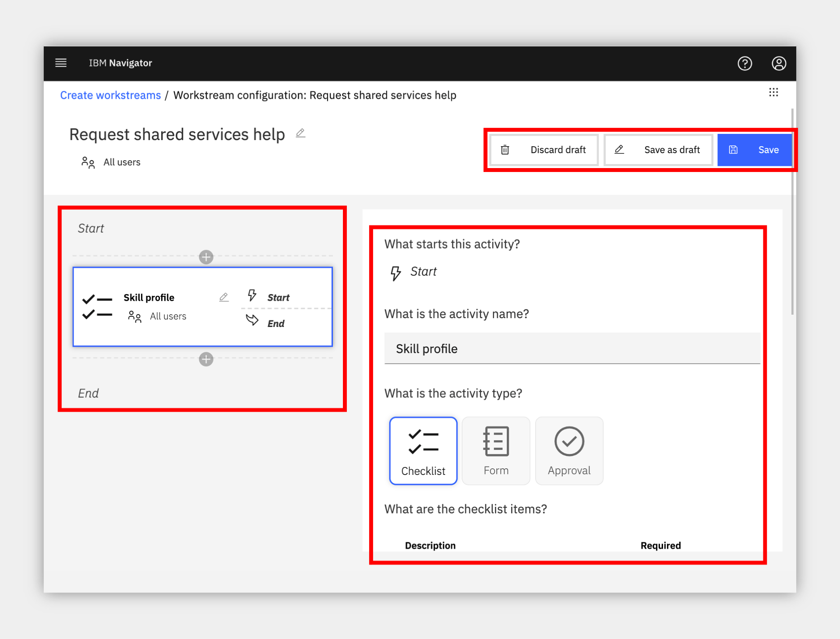840x639 pixels.
Task: Open the user profile avatar icon
Action: coord(779,63)
